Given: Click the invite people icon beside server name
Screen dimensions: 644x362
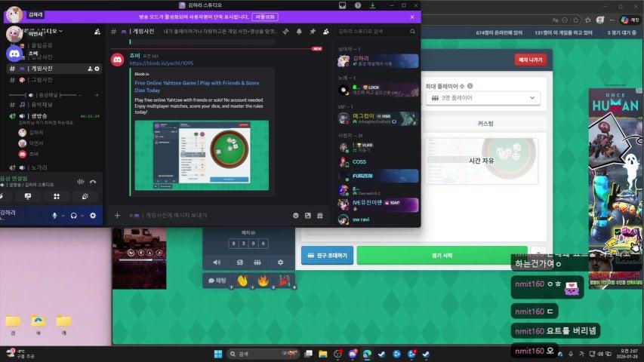Looking at the screenshot, I should pos(97,32).
